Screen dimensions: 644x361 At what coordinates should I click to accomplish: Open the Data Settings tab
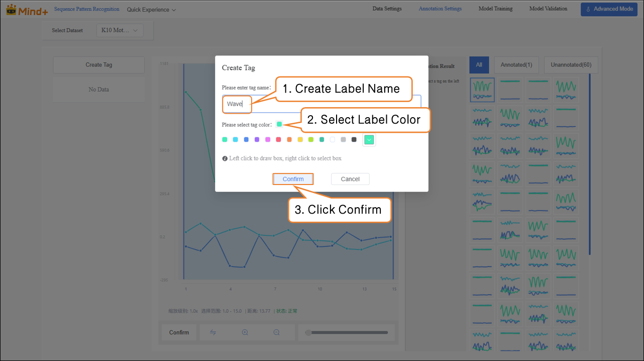click(x=387, y=9)
